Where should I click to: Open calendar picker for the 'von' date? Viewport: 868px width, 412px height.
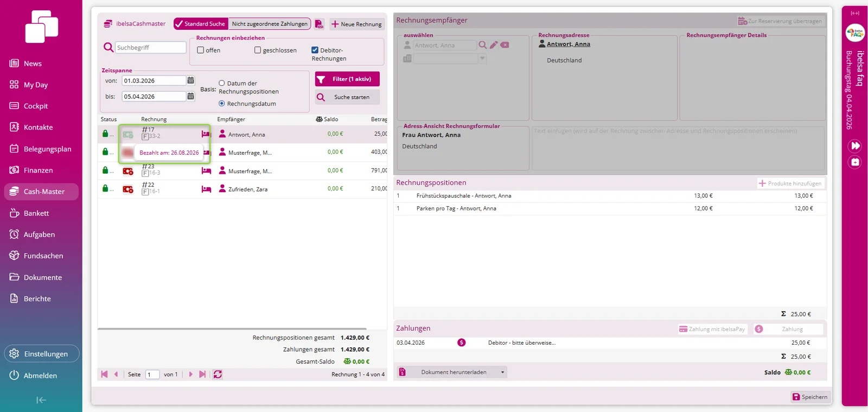coord(190,80)
